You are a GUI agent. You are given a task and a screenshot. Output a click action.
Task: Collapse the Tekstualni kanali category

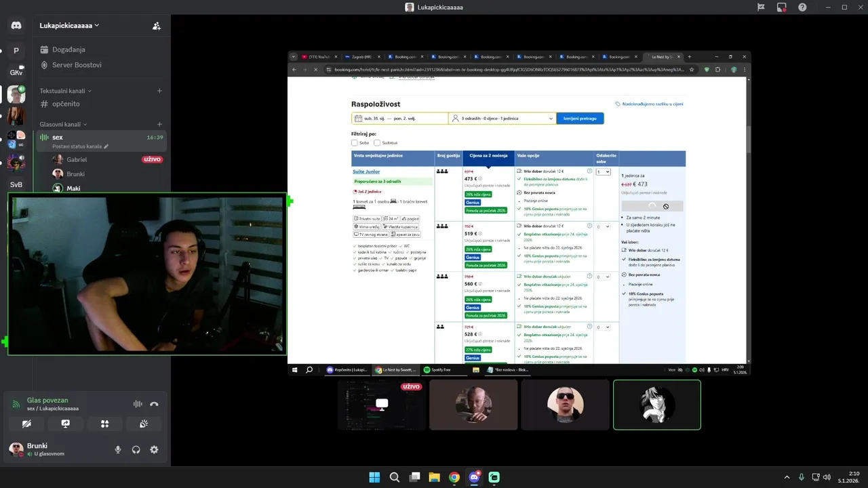tap(65, 91)
